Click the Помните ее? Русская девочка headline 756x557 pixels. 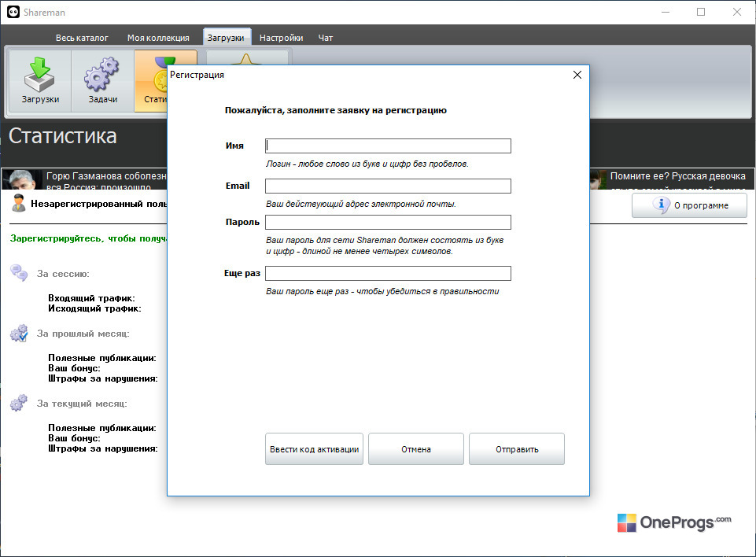677,176
